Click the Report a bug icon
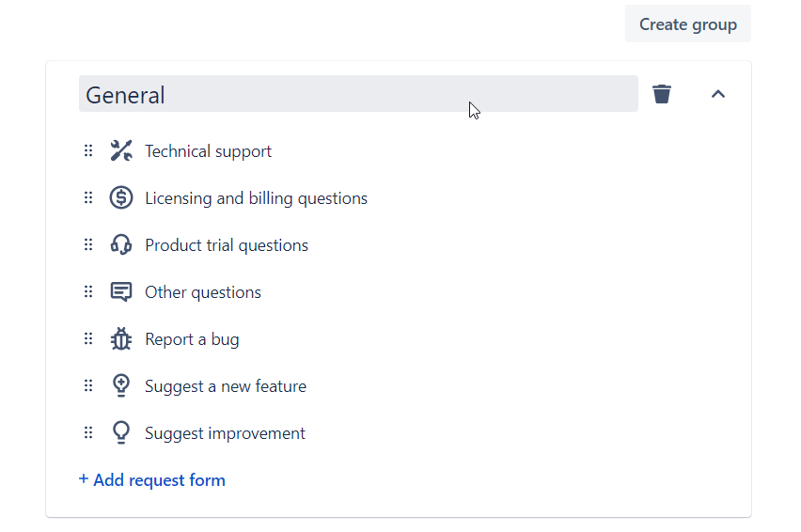The height and width of the screenshot is (532, 801). pyautogui.click(x=121, y=339)
